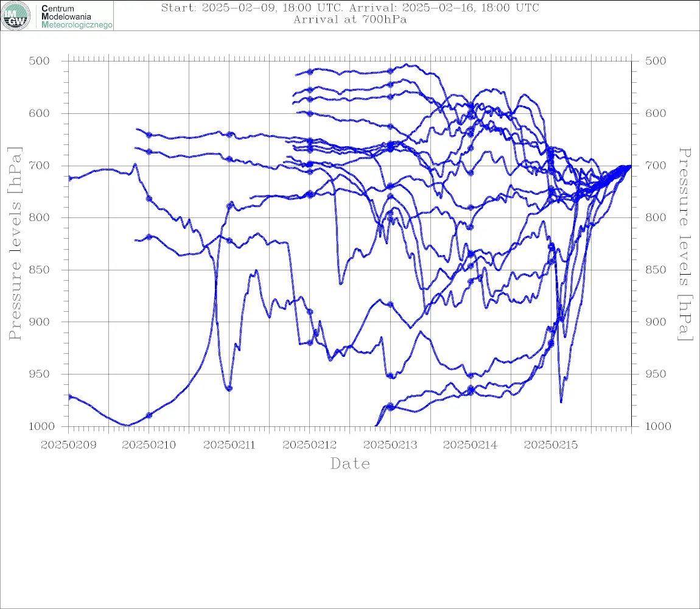The width and height of the screenshot is (700, 609).
Task: Click the right axis 500 label
Action: click(656, 61)
